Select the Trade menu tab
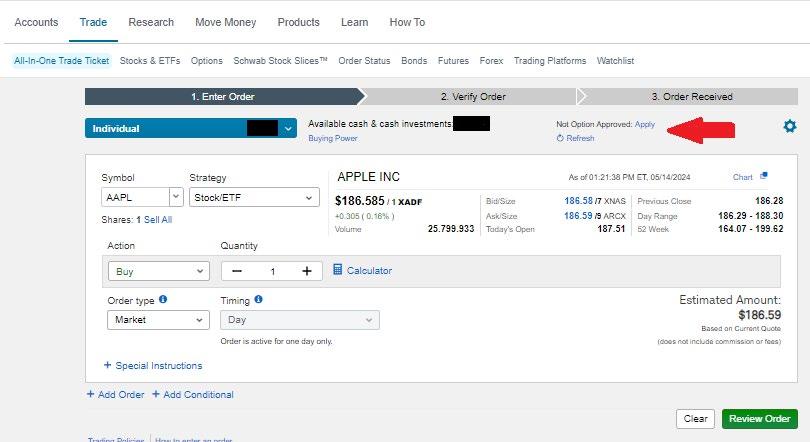Image resolution: width=810 pixels, height=442 pixels. [93, 22]
